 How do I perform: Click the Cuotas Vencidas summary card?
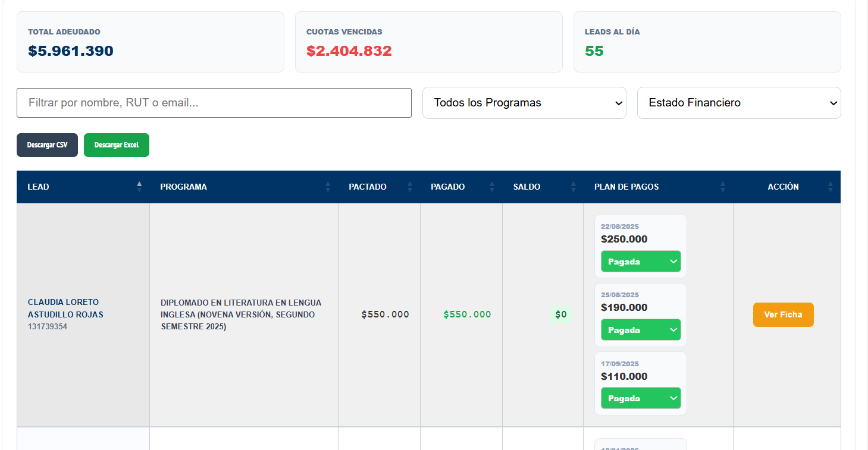[429, 42]
